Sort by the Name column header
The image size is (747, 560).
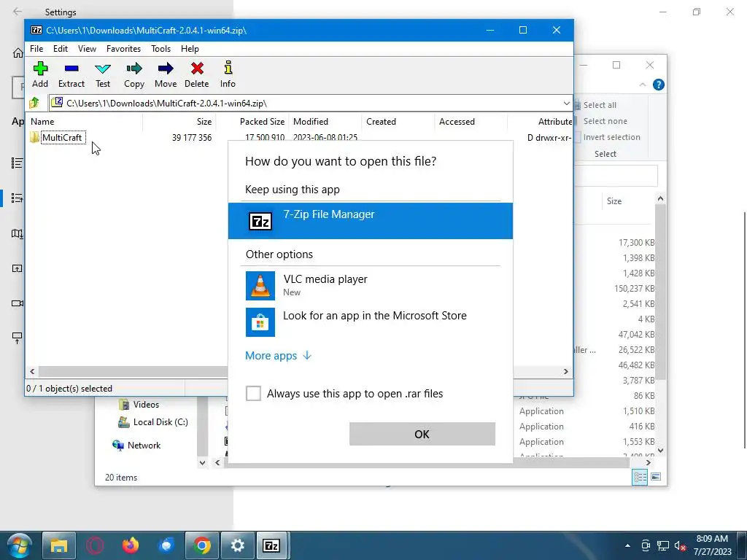click(x=85, y=122)
